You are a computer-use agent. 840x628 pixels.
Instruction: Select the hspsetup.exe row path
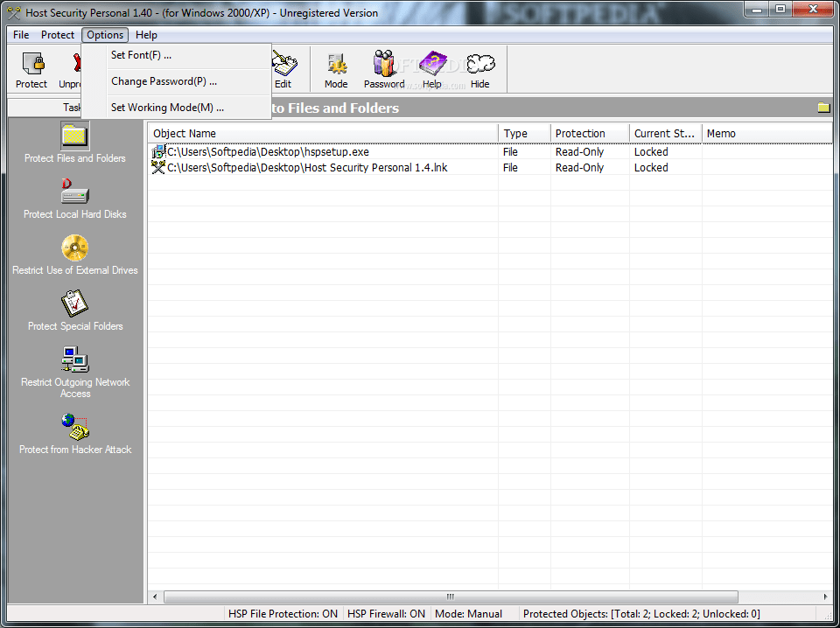click(268, 152)
